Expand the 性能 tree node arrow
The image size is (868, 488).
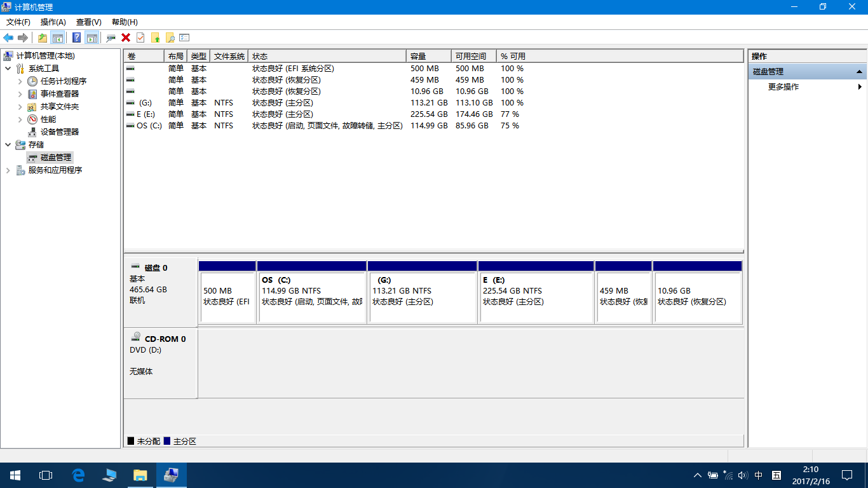coord(20,119)
